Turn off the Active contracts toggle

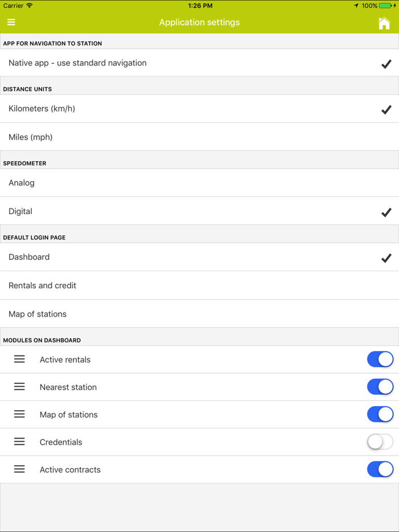380,469
